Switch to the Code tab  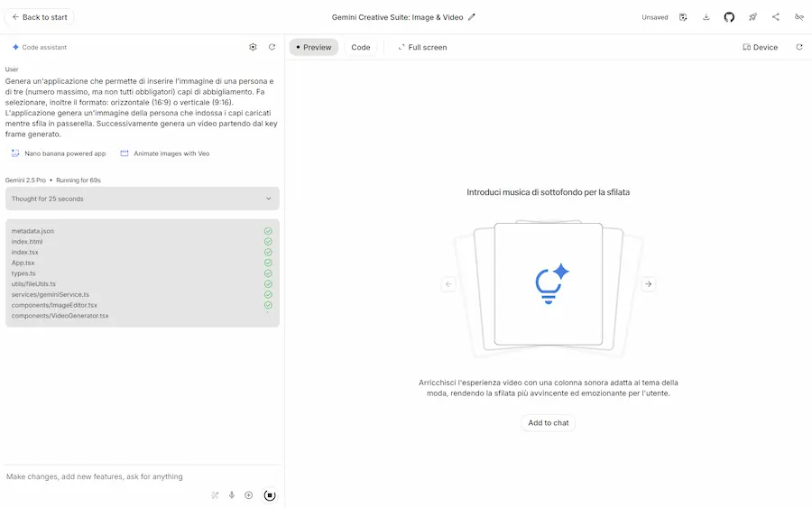(x=360, y=47)
